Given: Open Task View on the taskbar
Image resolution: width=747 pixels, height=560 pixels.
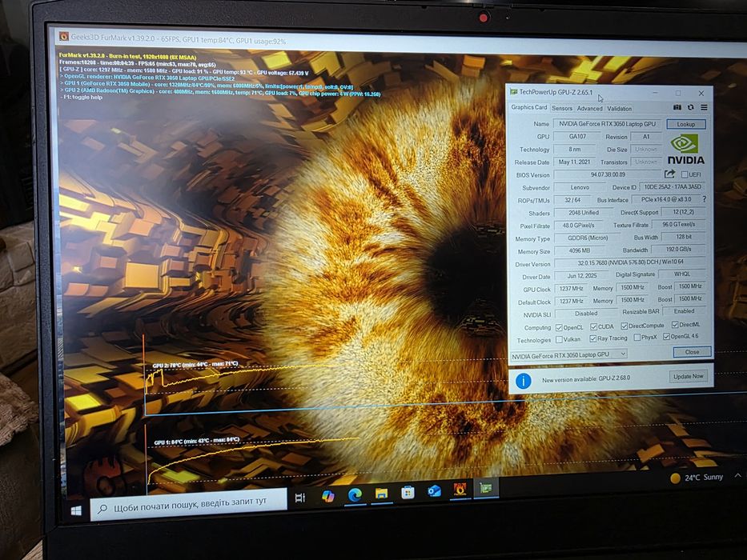Looking at the screenshot, I should point(299,498).
